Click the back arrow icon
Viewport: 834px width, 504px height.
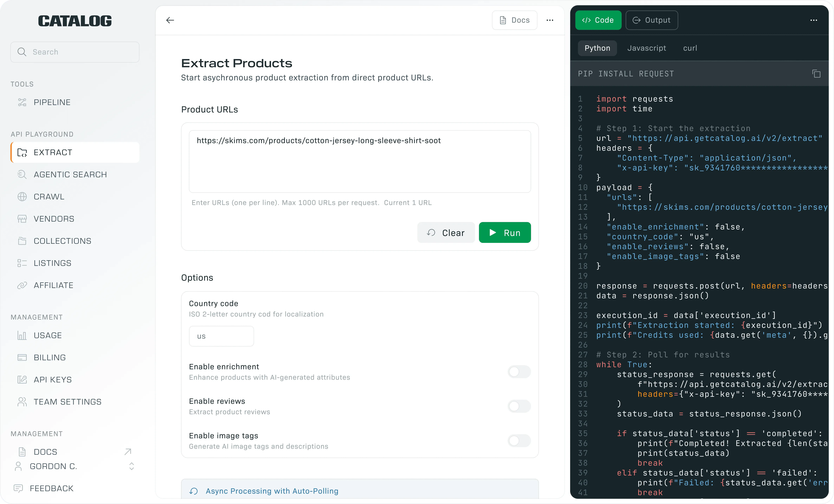point(170,20)
